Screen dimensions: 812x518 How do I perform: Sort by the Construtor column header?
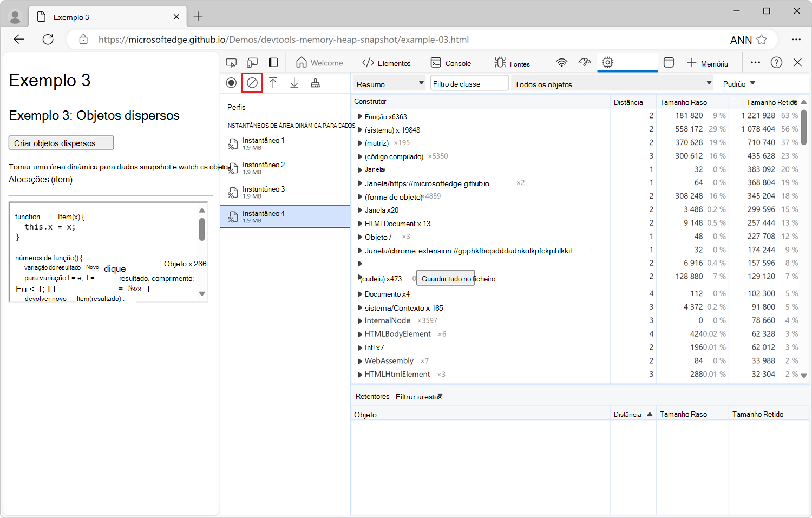[x=481, y=101]
